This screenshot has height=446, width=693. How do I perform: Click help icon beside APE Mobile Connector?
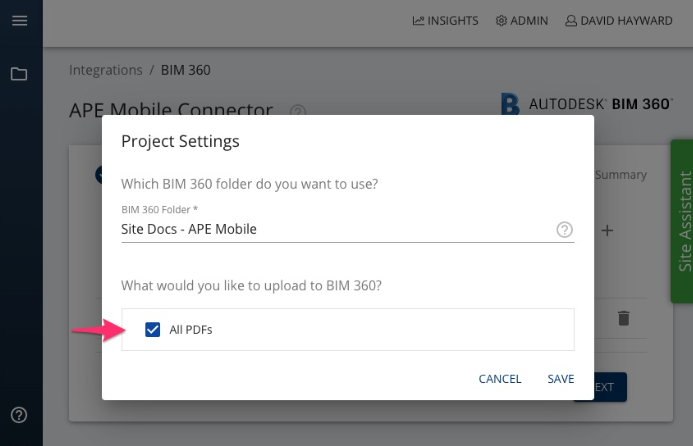(298, 111)
